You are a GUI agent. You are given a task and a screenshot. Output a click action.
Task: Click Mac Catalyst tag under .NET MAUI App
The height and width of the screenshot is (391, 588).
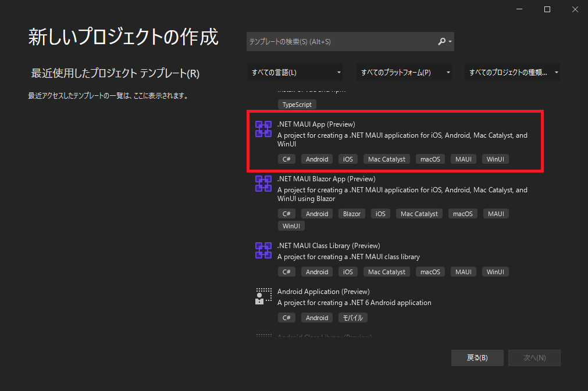pyautogui.click(x=387, y=159)
